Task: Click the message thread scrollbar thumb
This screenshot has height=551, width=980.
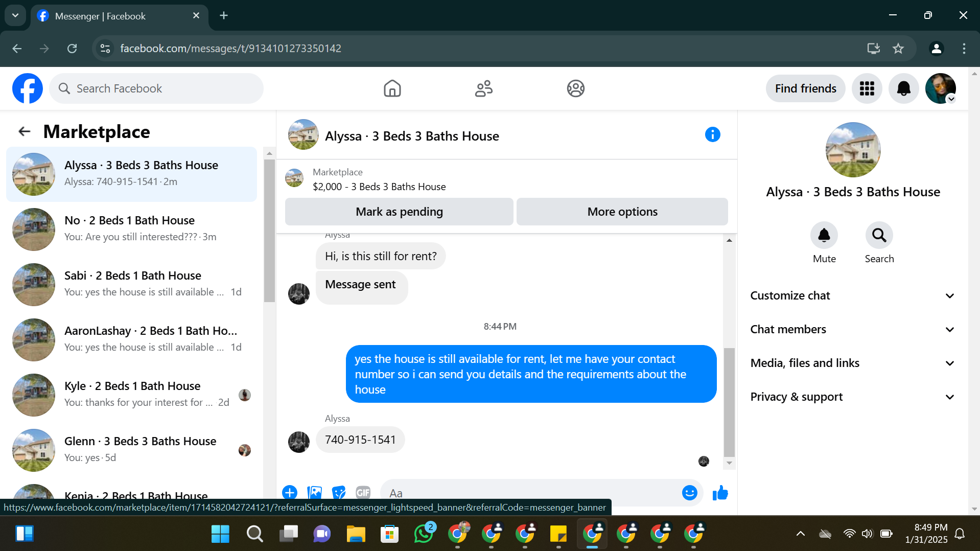Action: pos(729,402)
